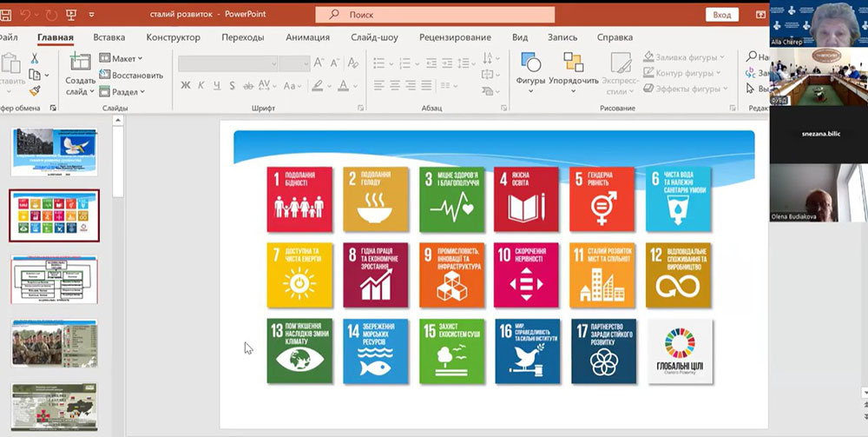Image resolution: width=868 pixels, height=437 pixels.
Task: Open the font name combo box
Action: coord(227,64)
